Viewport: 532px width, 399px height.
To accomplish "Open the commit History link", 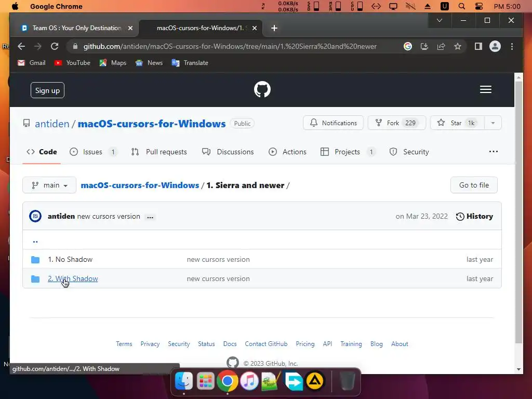I will coord(474,217).
